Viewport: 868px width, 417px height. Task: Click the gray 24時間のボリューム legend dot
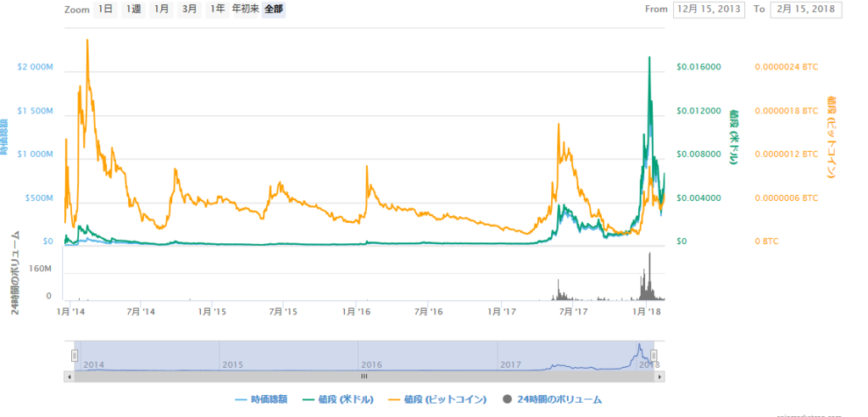tap(508, 398)
